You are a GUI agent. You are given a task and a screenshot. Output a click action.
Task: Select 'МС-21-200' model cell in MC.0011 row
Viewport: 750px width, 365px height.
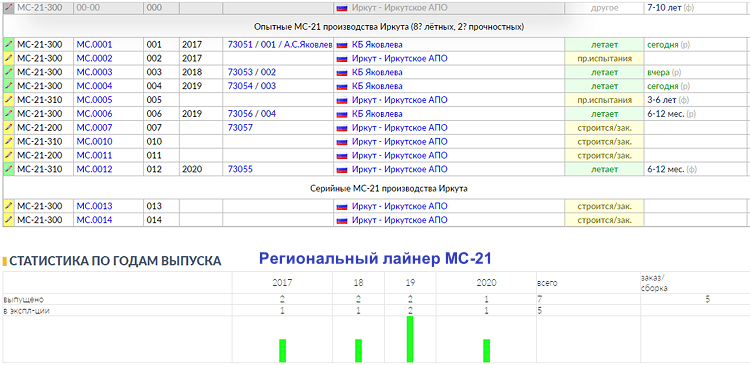click(x=44, y=156)
